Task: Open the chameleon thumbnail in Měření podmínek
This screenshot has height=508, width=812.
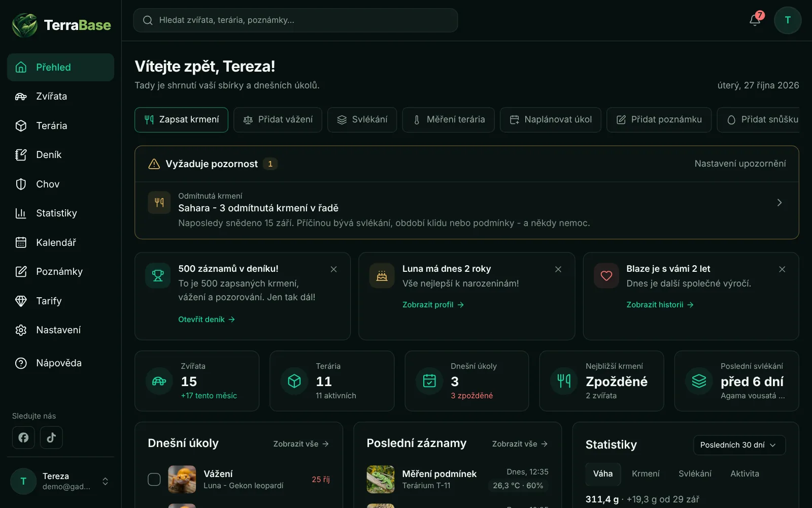Action: click(x=381, y=480)
